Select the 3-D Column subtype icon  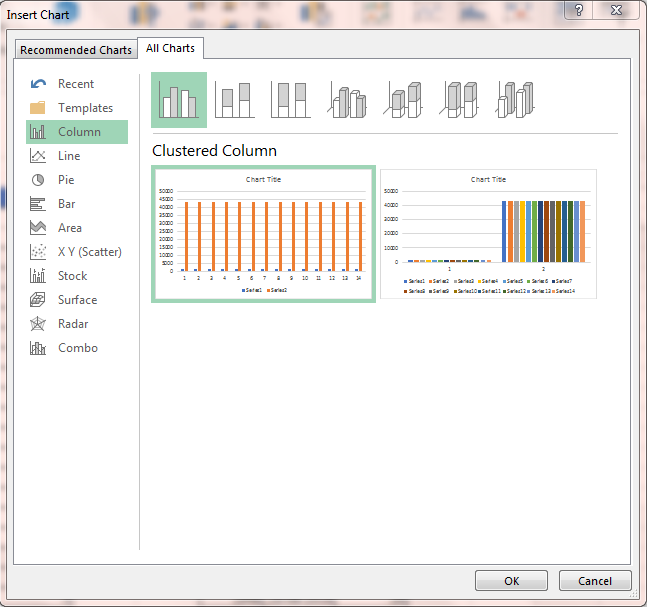[x=515, y=100]
